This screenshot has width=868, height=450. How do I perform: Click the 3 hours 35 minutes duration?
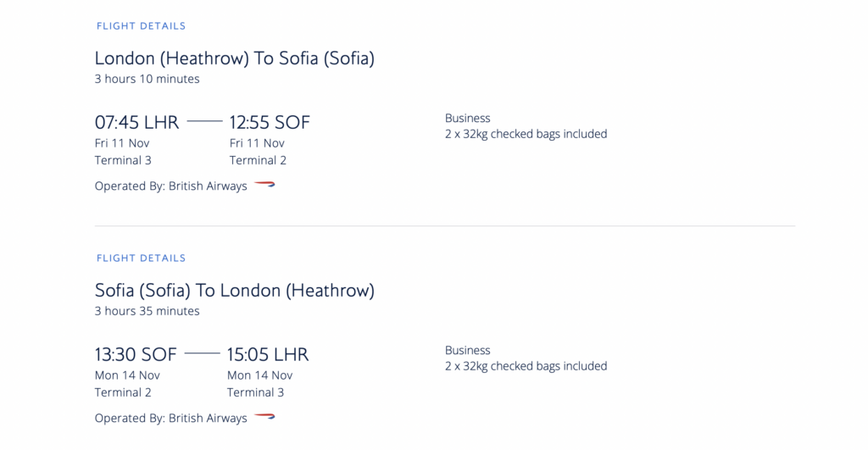[147, 311]
